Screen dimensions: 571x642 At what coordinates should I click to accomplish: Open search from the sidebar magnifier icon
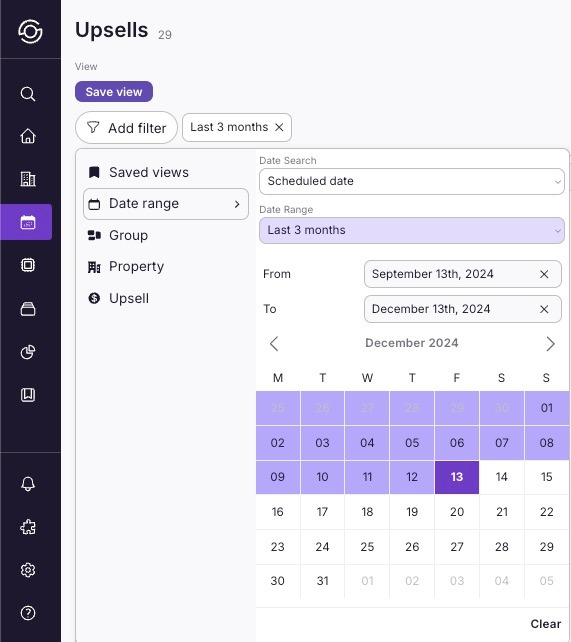point(28,94)
